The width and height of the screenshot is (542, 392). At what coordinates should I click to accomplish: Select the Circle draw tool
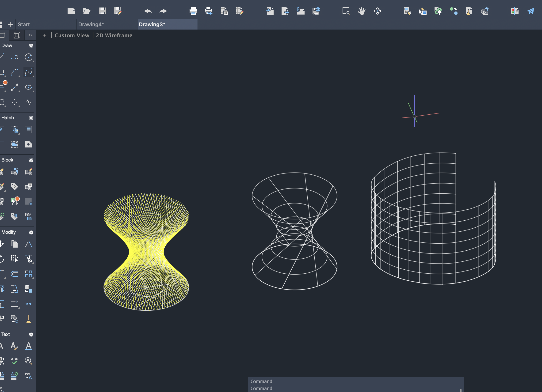[x=29, y=57]
